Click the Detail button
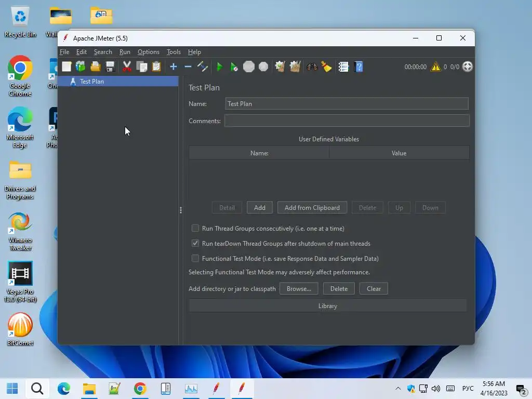This screenshot has height=399, width=532. click(227, 208)
